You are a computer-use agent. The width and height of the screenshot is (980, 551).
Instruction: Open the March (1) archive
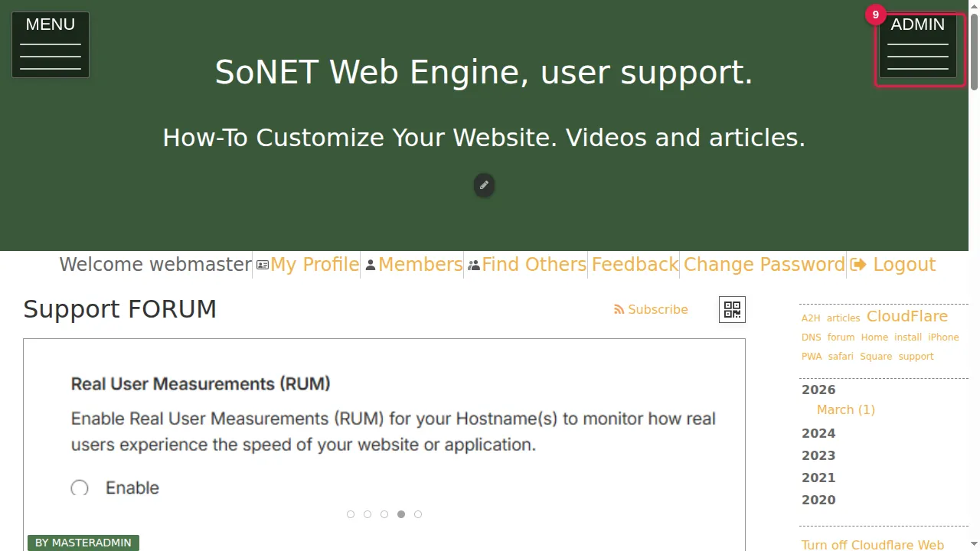pos(846,410)
